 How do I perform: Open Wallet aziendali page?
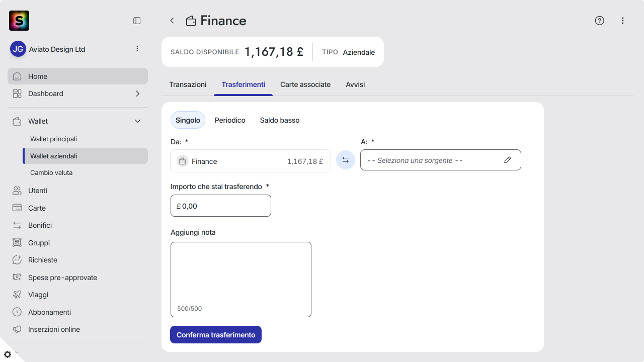tap(86, 156)
